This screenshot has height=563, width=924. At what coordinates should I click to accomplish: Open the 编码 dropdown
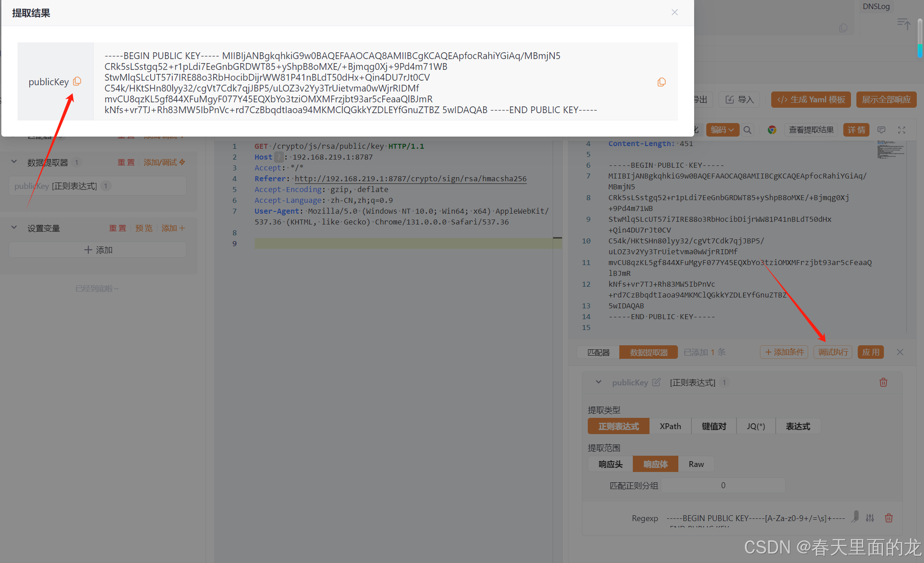coord(722,130)
